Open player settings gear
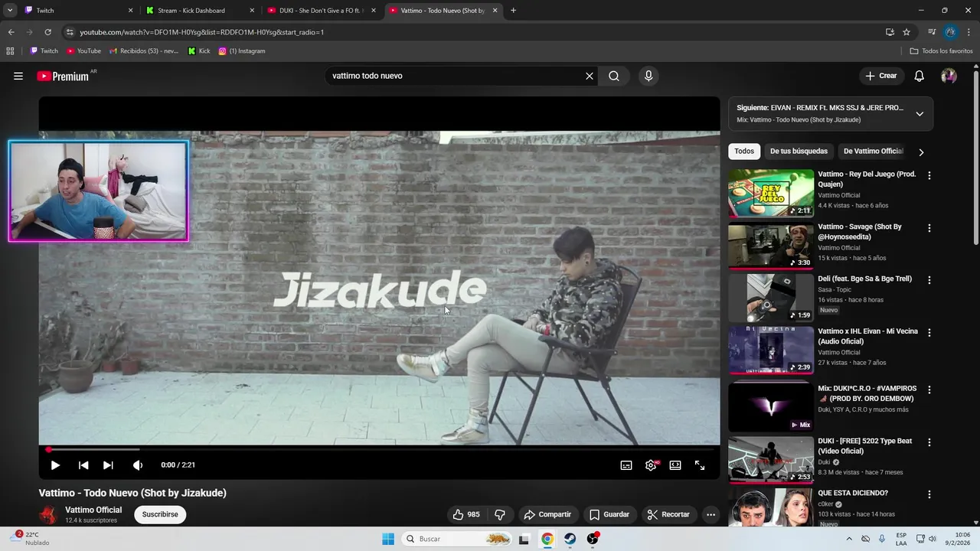 (x=651, y=465)
